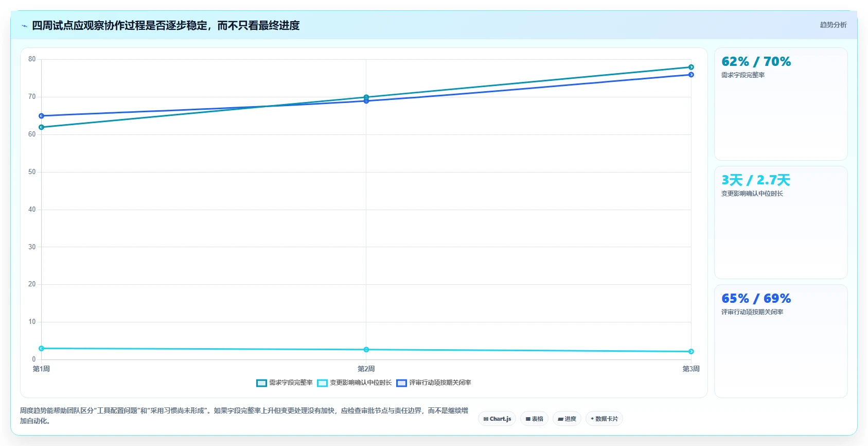
Task: Click the 需求字段完整率 label in the first side card
Action: (743, 75)
